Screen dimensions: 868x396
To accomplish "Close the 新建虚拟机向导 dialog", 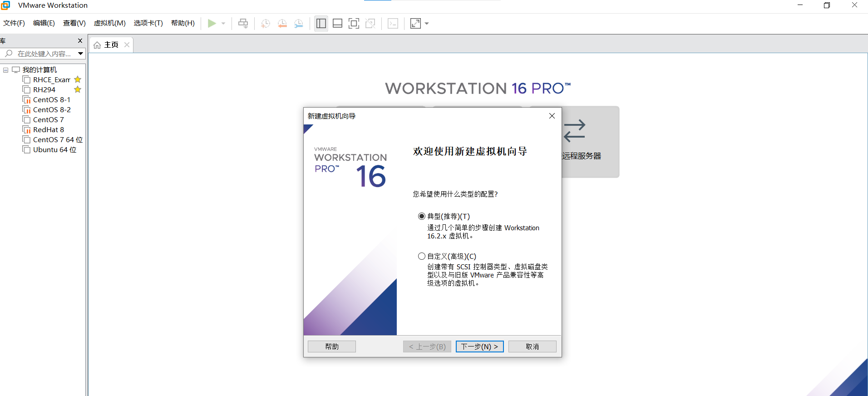I will pyautogui.click(x=552, y=116).
